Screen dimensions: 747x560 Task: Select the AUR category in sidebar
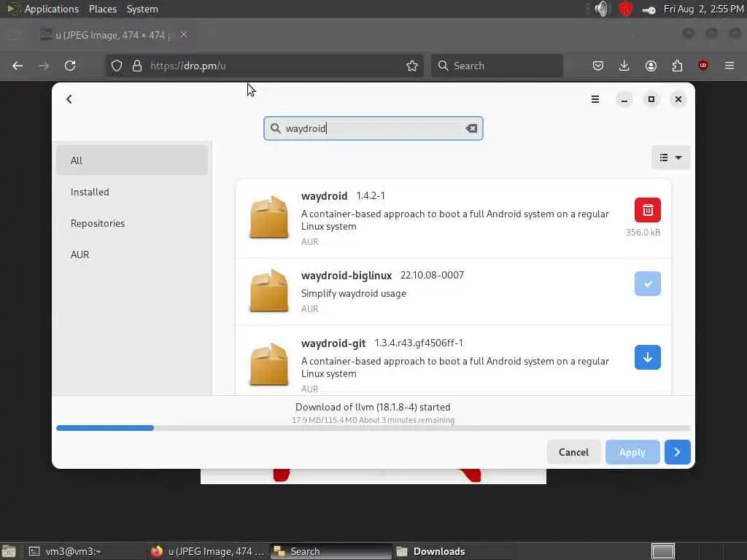point(132,254)
